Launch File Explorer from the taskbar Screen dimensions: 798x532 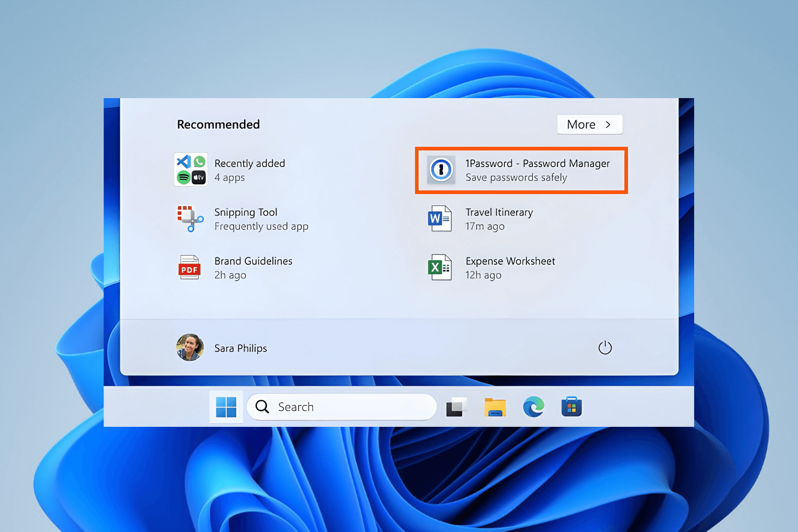[x=495, y=407]
